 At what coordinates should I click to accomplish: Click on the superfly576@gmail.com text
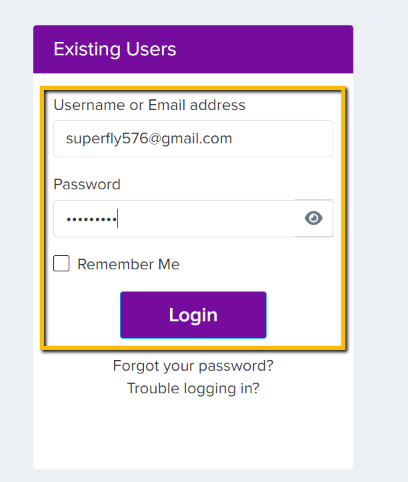pyautogui.click(x=149, y=138)
